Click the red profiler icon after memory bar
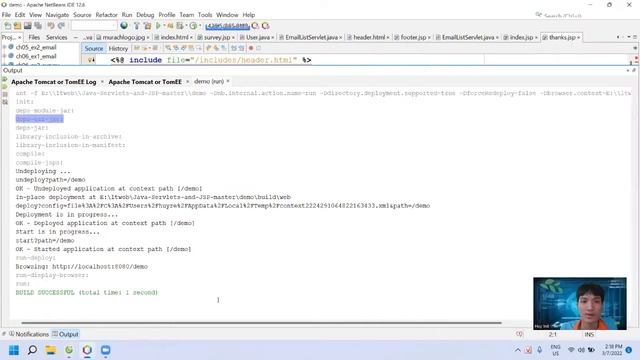 266,26
